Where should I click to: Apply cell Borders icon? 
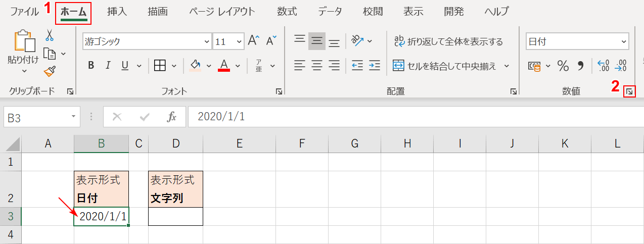point(160,65)
